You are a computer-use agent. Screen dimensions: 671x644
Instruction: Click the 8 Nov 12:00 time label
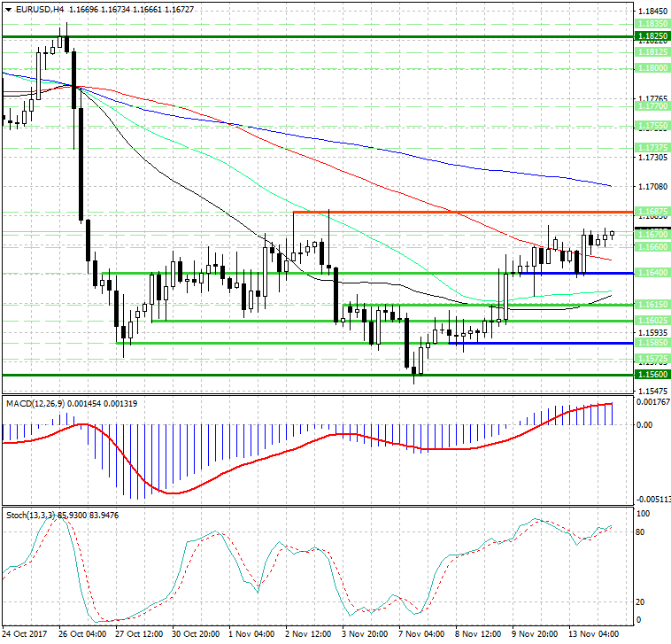pos(478,633)
